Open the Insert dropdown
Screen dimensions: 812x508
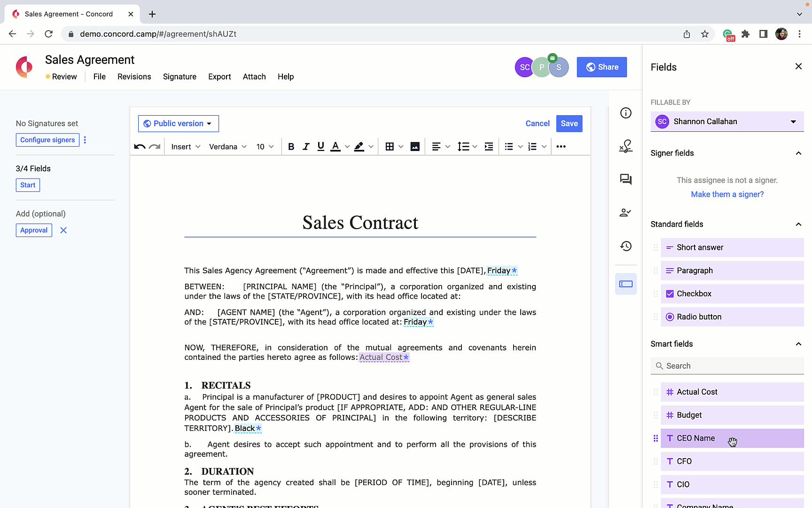pyautogui.click(x=186, y=147)
